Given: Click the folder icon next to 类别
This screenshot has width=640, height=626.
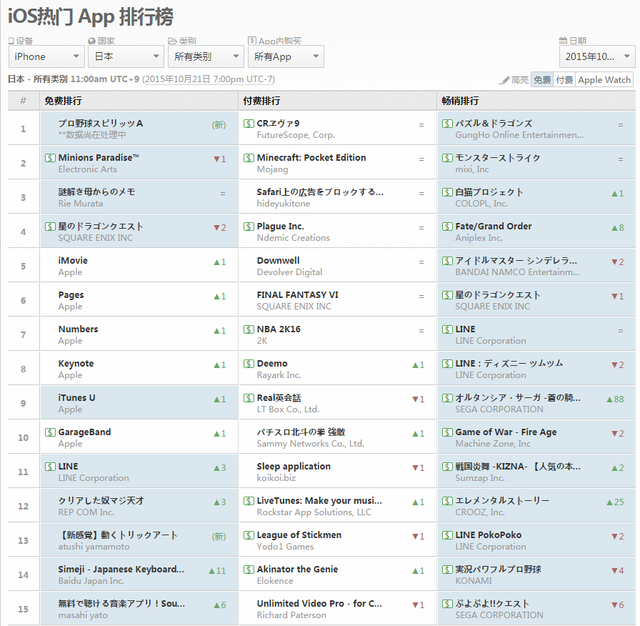Looking at the screenshot, I should [x=172, y=41].
